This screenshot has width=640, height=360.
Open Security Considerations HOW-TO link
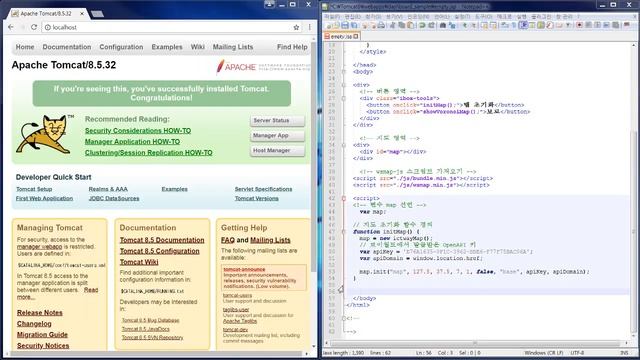point(138,131)
